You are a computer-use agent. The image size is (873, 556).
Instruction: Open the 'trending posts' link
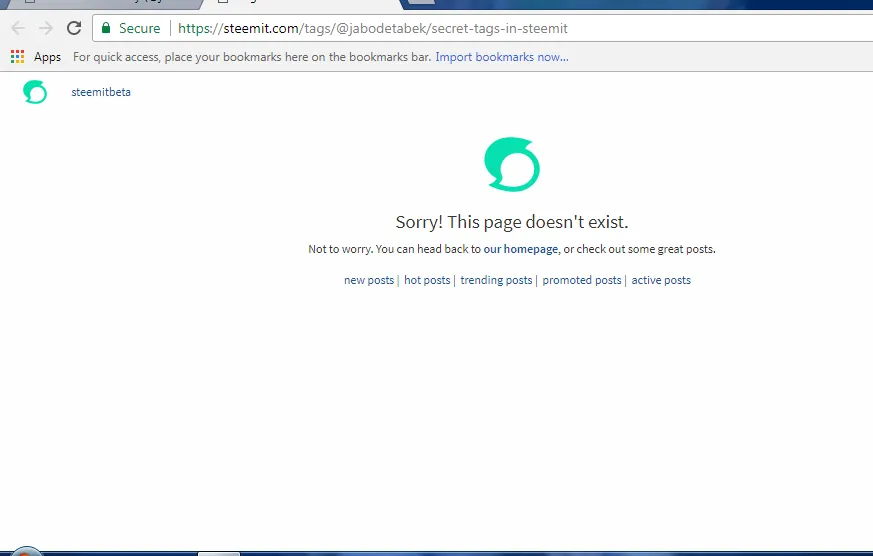coord(496,280)
